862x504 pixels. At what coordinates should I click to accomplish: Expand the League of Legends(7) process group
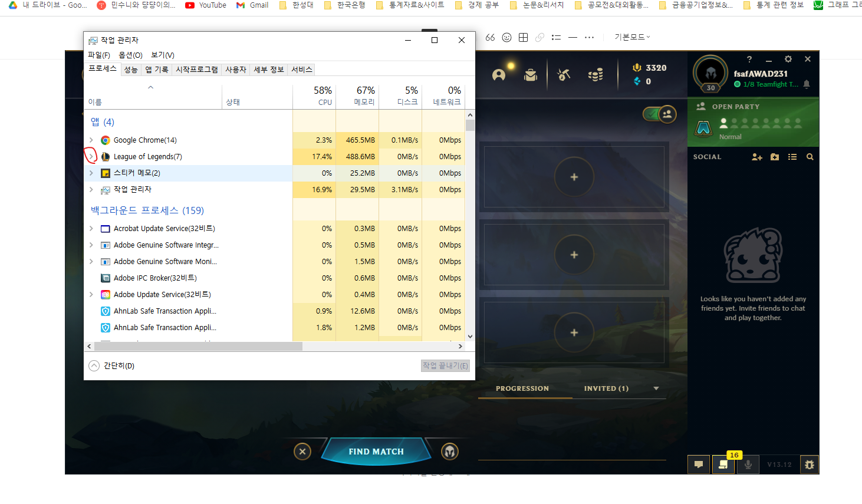91,157
